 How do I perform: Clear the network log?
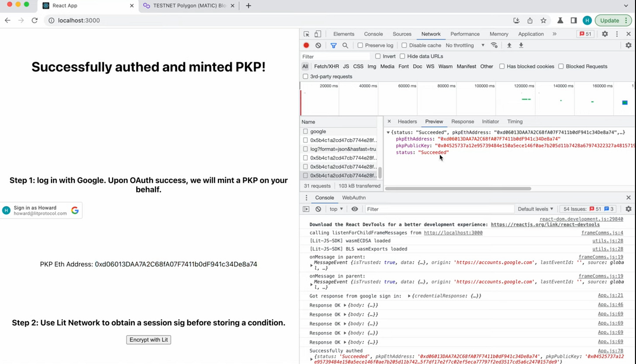[318, 45]
